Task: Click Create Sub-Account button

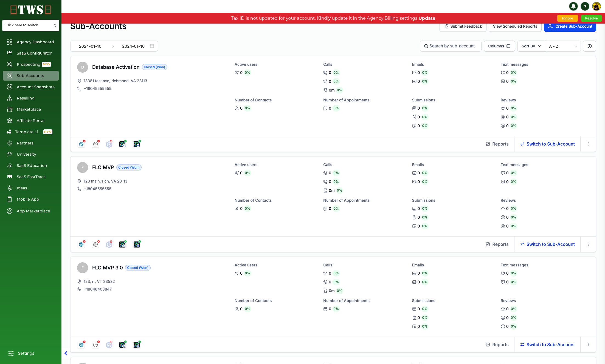Action: pyautogui.click(x=570, y=27)
